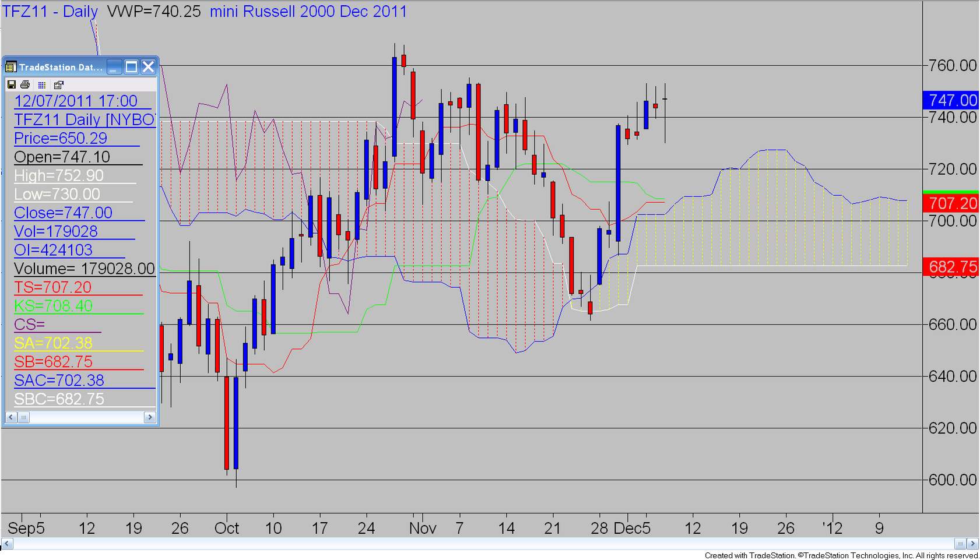The width and height of the screenshot is (980, 560).
Task: Click the Save icon in Data Window toolbar
Action: point(11,84)
